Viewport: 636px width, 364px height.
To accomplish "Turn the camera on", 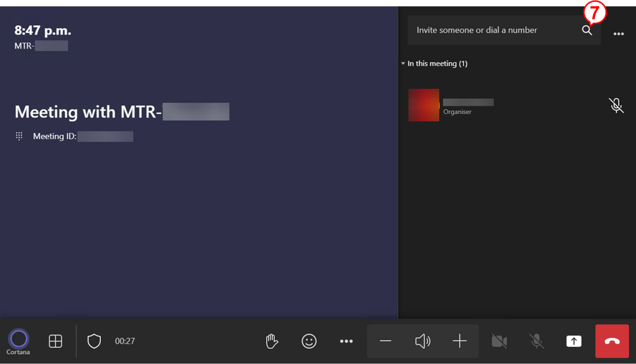I will tap(499, 341).
